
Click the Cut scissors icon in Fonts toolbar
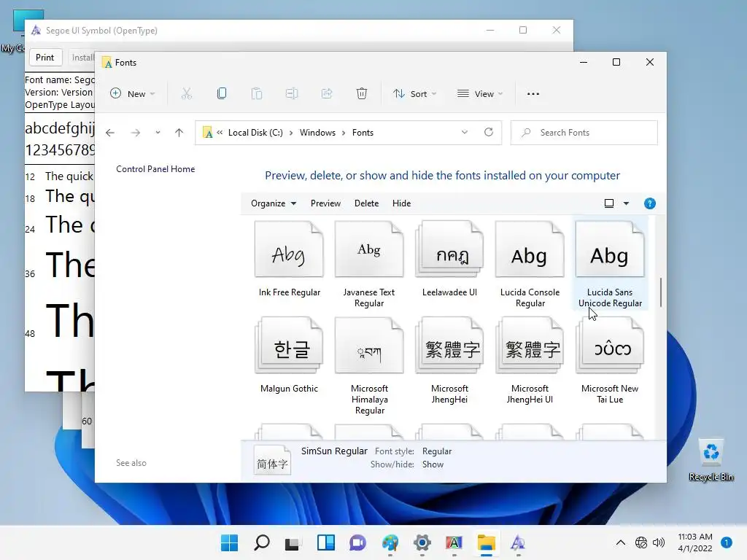click(x=186, y=94)
